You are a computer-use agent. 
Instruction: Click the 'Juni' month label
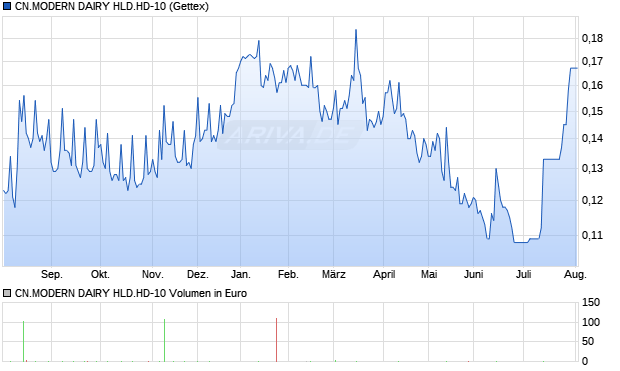(x=474, y=274)
